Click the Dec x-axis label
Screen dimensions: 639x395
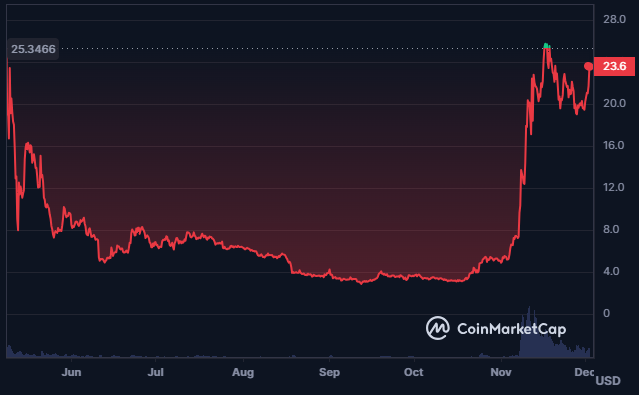click(584, 372)
